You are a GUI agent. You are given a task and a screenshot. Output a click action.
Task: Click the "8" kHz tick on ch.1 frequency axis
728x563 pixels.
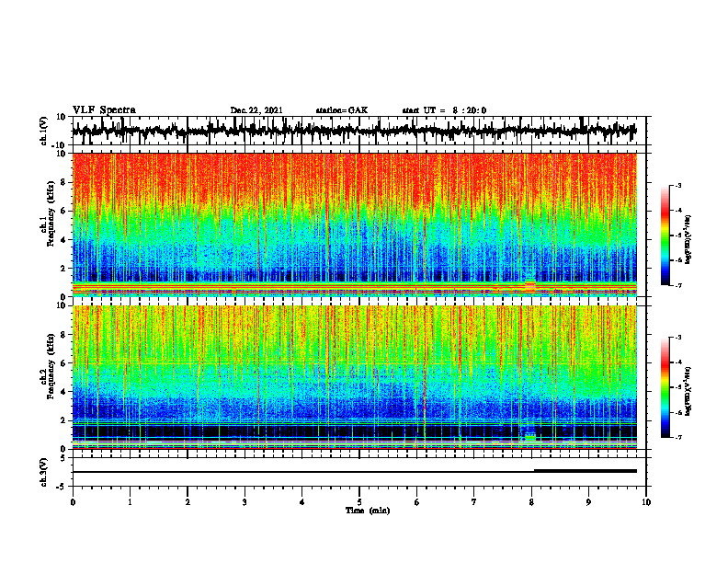(64, 182)
